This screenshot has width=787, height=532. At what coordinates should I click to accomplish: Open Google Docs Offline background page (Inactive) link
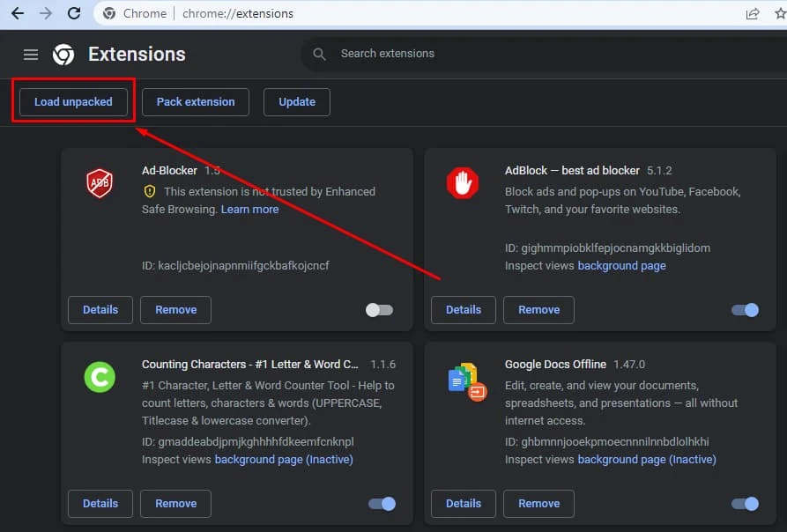pos(647,459)
